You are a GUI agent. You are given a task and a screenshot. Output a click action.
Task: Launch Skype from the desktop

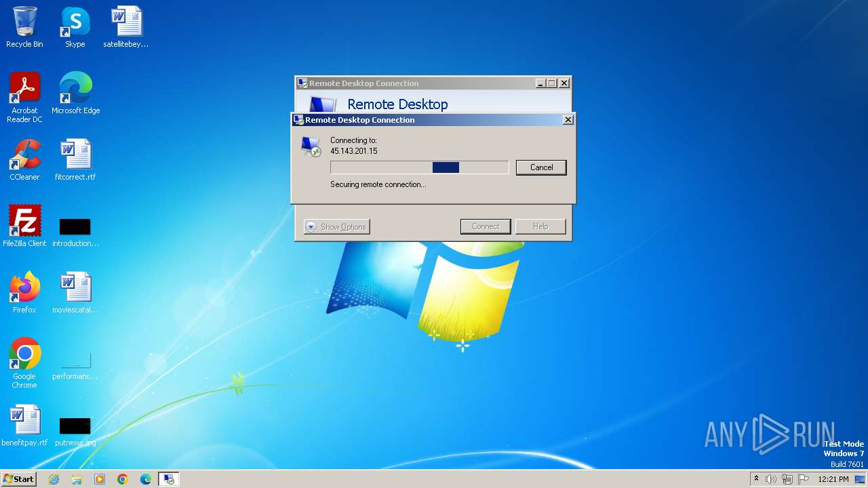click(75, 27)
